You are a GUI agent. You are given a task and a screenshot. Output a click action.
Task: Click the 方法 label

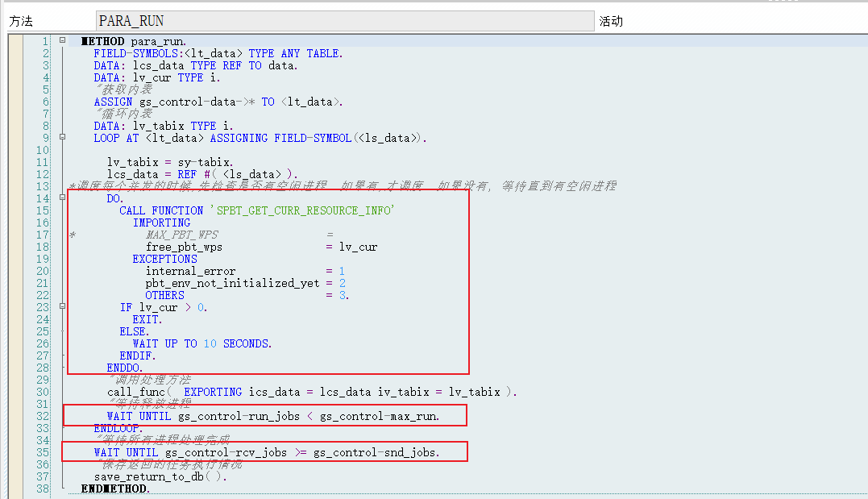21,21
